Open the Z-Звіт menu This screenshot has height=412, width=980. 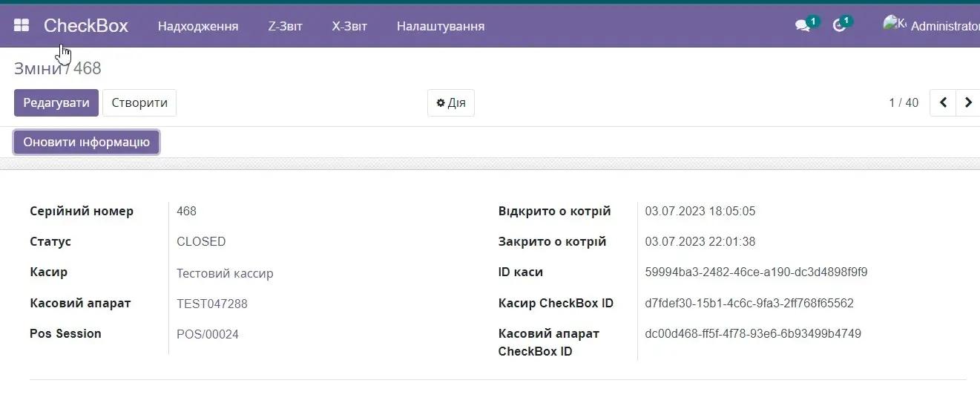coord(285,27)
